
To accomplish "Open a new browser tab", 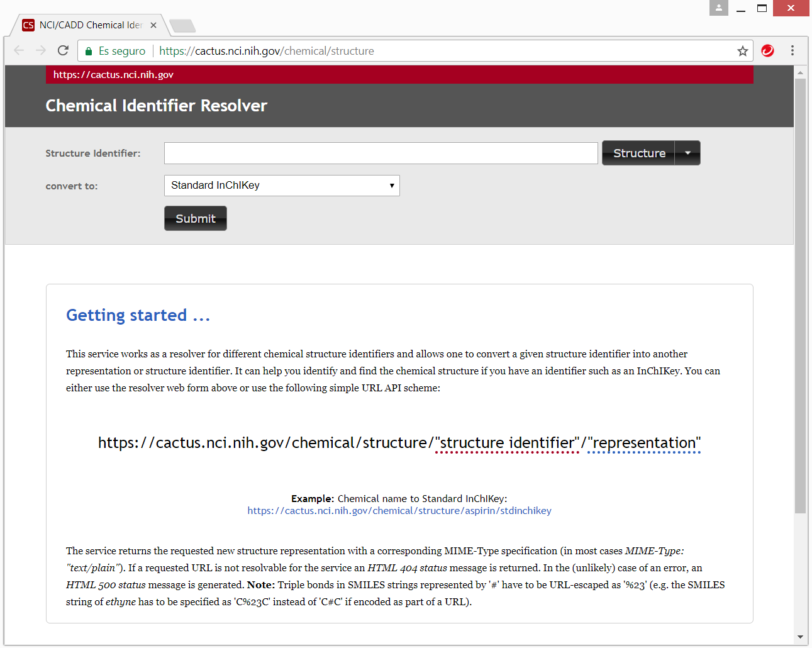I will (x=182, y=26).
